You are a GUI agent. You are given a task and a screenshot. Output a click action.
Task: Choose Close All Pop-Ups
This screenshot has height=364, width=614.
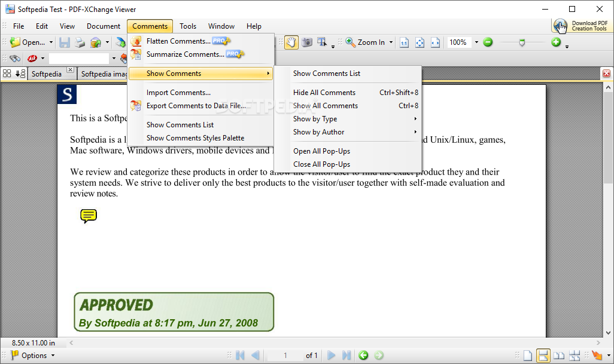point(348,164)
